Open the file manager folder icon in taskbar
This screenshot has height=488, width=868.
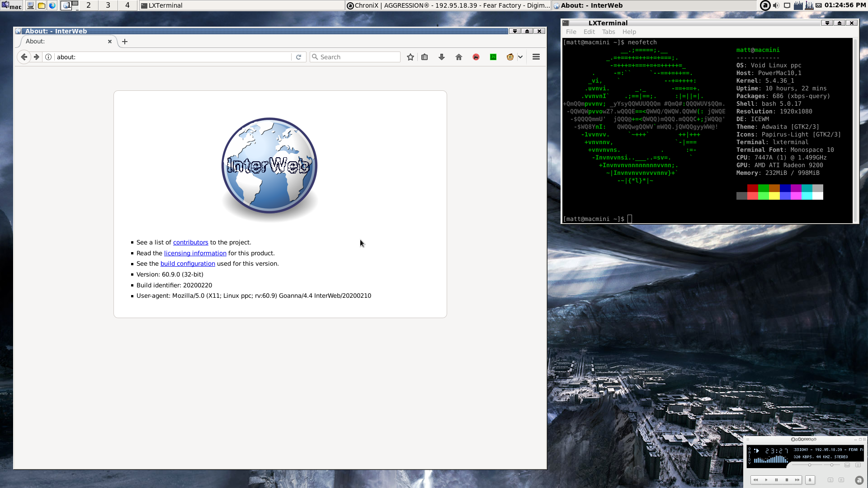coord(41,5)
